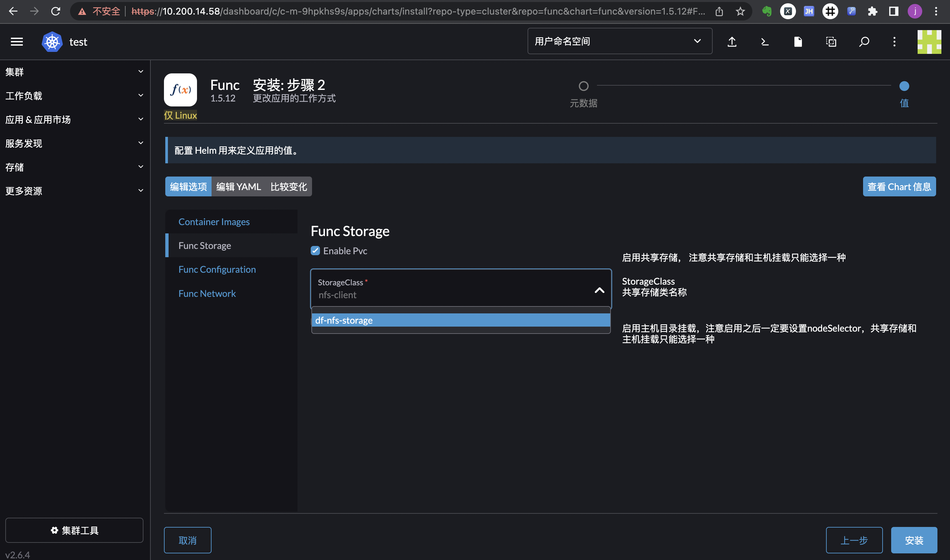This screenshot has width=950, height=560.
Task: Open the kubectl shell icon
Action: [x=765, y=42]
